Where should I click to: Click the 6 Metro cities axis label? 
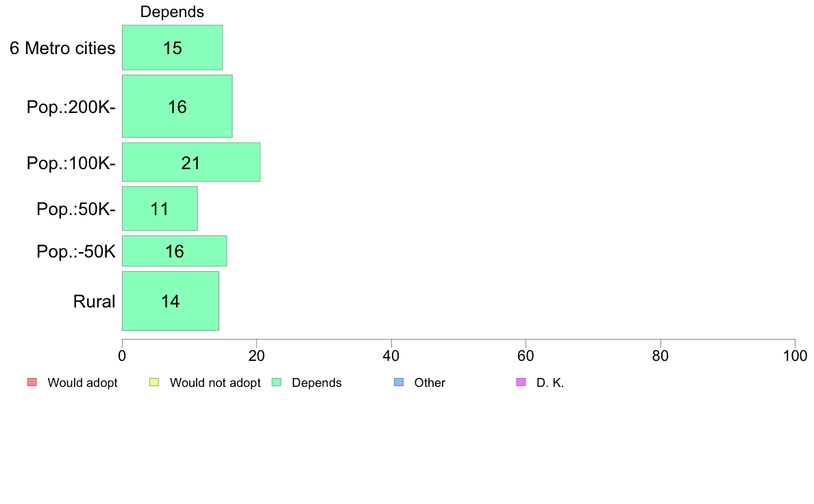[62, 48]
